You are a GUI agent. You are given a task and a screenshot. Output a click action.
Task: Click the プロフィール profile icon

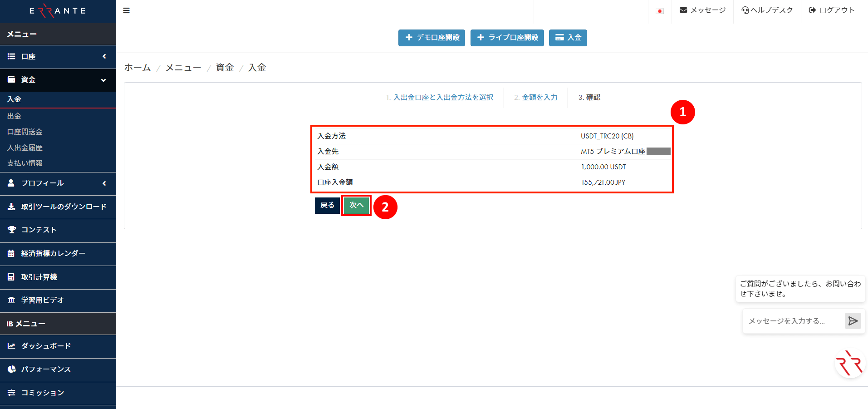coord(11,183)
